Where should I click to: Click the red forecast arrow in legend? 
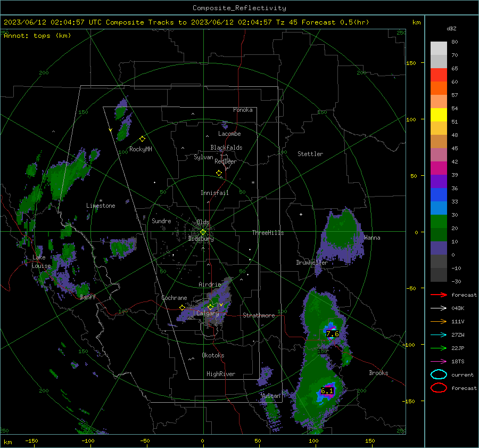pyautogui.click(x=439, y=295)
